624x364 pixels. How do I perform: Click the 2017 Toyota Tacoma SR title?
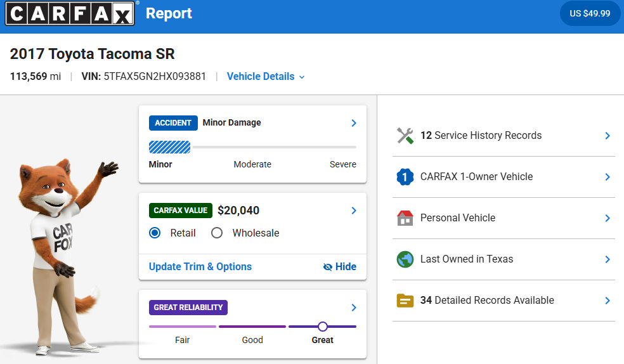pos(93,54)
